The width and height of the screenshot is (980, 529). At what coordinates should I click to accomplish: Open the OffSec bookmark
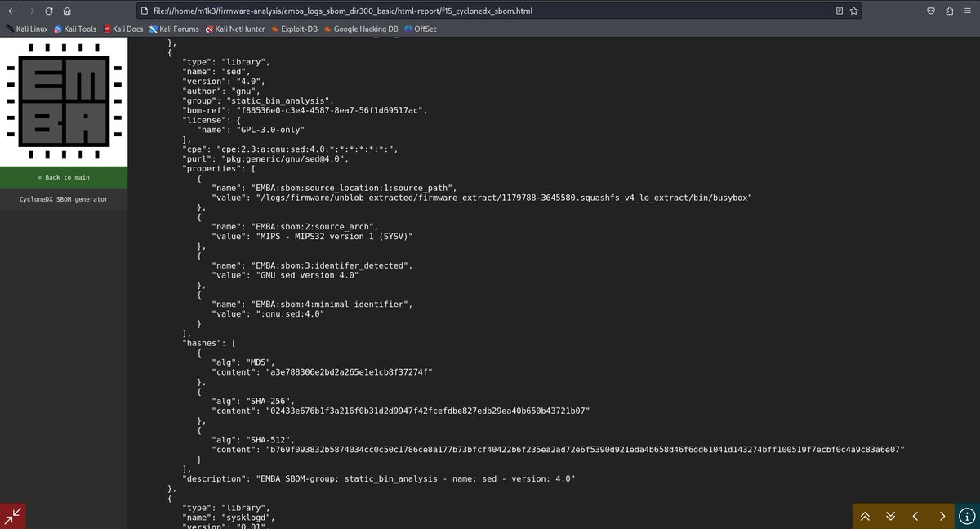click(x=421, y=29)
